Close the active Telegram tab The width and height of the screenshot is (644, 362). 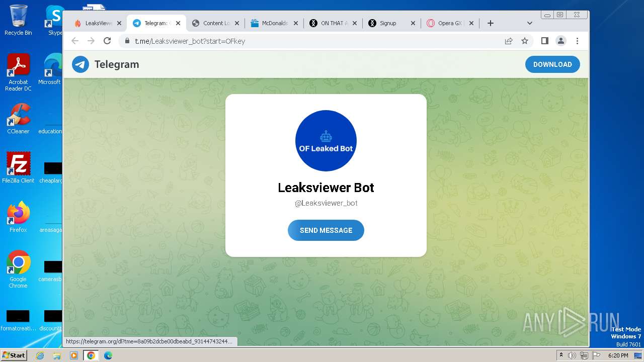178,23
